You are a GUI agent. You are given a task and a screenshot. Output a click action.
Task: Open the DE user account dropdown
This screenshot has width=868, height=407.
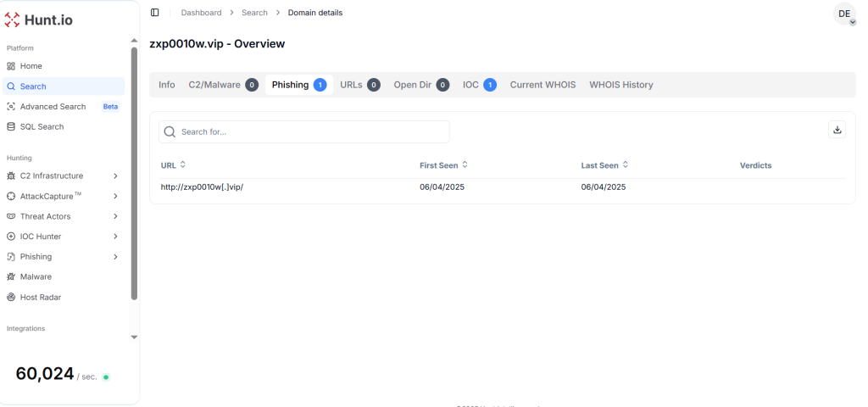pyautogui.click(x=844, y=14)
